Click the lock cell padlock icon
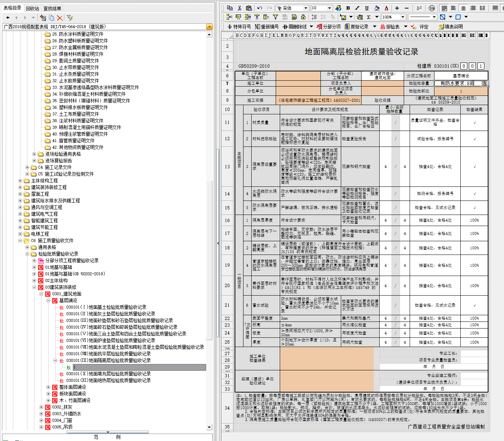This screenshot has width=504, height=441. 303,17
